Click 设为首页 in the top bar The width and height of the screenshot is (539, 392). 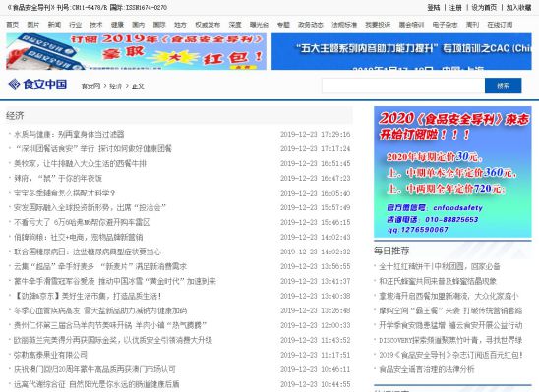pyautogui.click(x=484, y=7)
